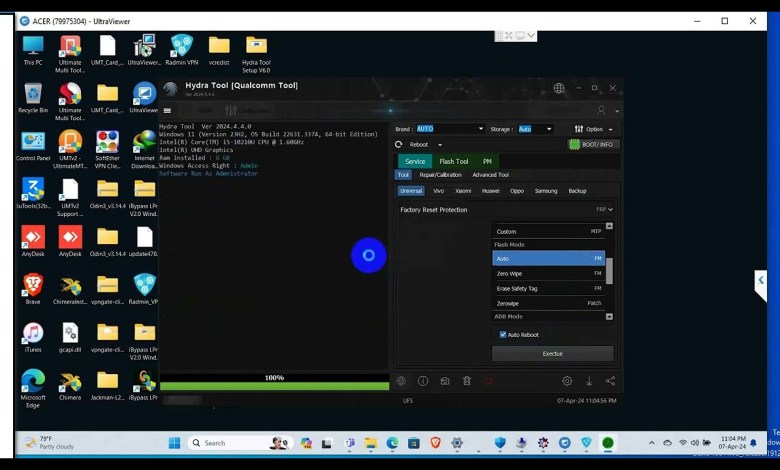This screenshot has width=780, height=470.
Task: Open the Storage dropdown
Action: click(x=550, y=129)
